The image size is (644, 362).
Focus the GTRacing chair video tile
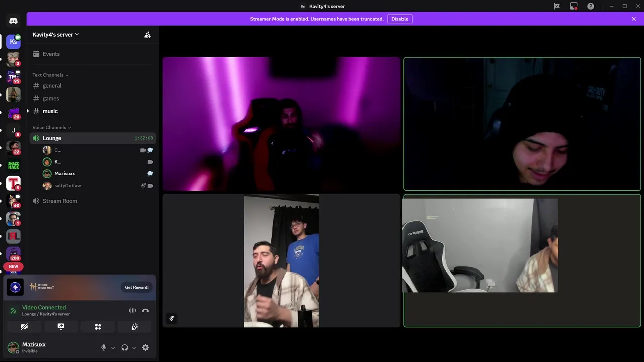[x=522, y=260]
